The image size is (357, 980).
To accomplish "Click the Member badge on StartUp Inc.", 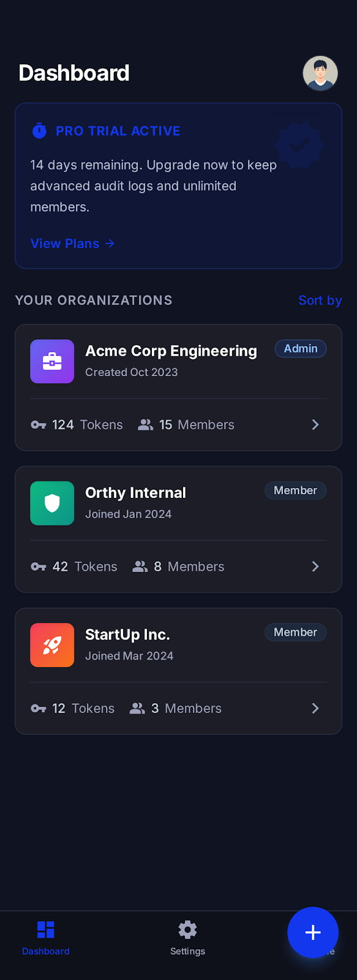I will click(x=295, y=632).
